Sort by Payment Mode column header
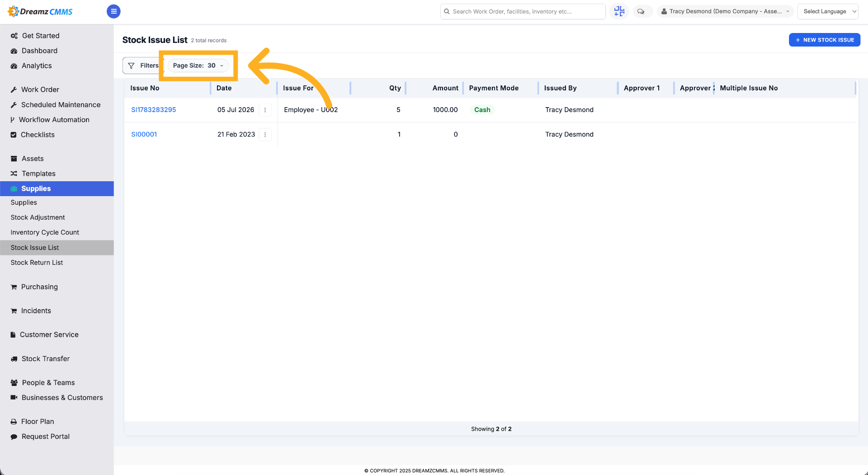 click(x=494, y=88)
